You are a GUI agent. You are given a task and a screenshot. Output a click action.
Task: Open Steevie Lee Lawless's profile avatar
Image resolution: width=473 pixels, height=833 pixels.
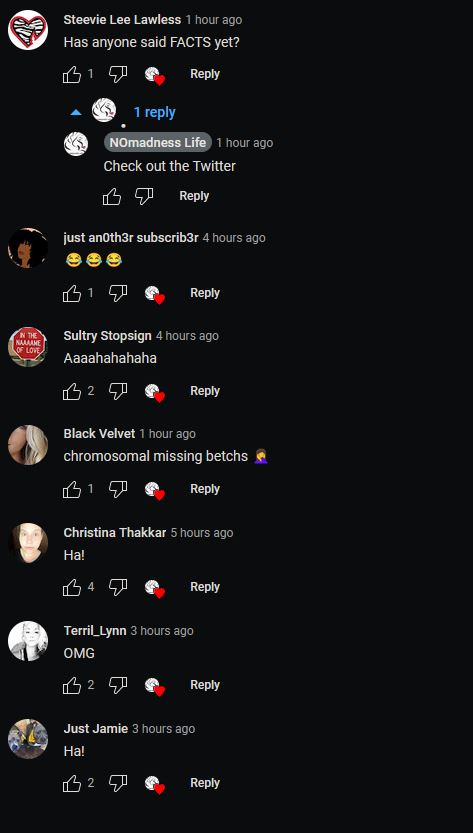coord(28,30)
